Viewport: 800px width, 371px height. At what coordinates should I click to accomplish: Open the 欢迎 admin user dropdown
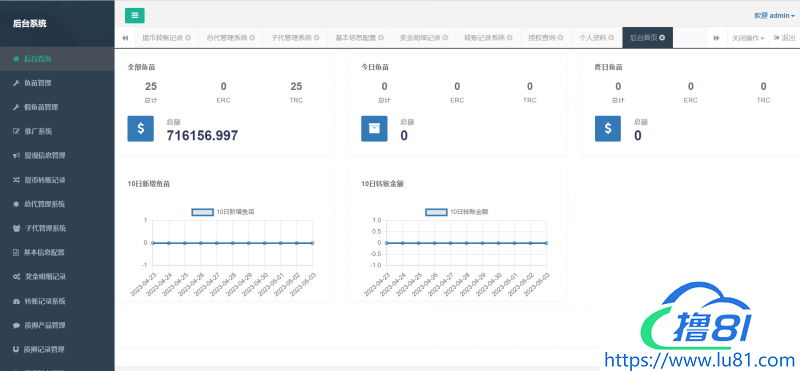tap(774, 16)
